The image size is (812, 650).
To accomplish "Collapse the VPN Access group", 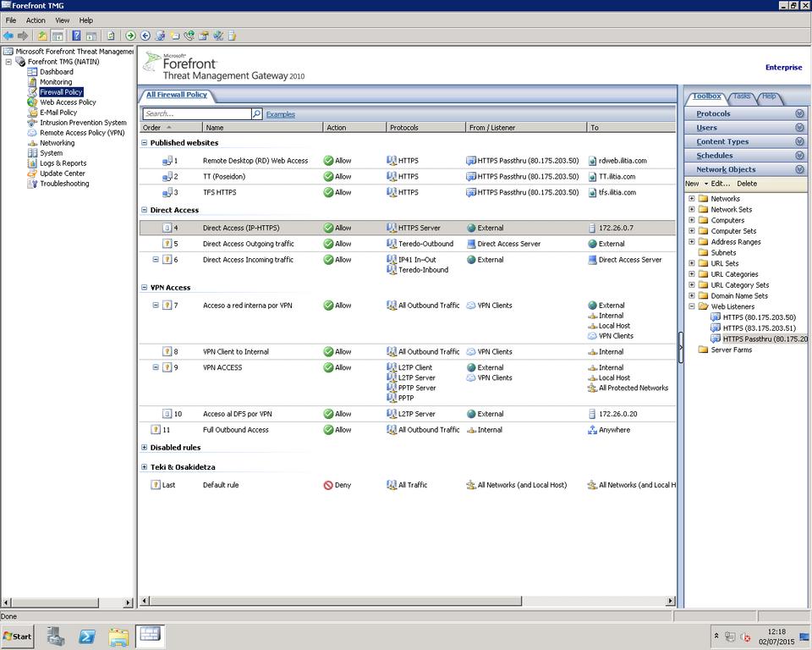I will [145, 287].
